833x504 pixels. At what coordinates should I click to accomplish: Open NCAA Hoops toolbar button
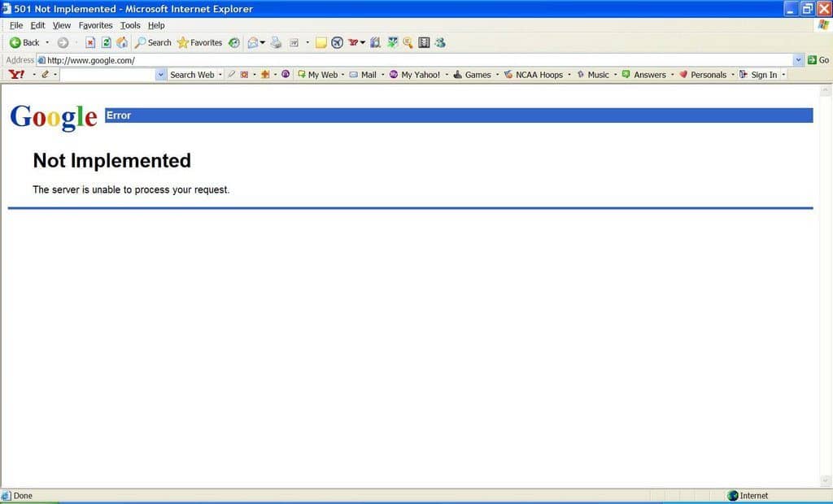[534, 74]
